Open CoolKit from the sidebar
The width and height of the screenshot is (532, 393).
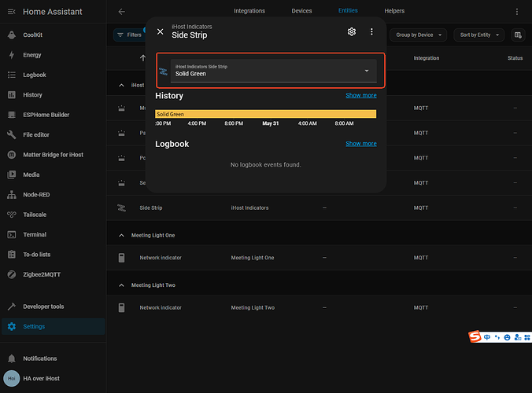pyautogui.click(x=54, y=35)
